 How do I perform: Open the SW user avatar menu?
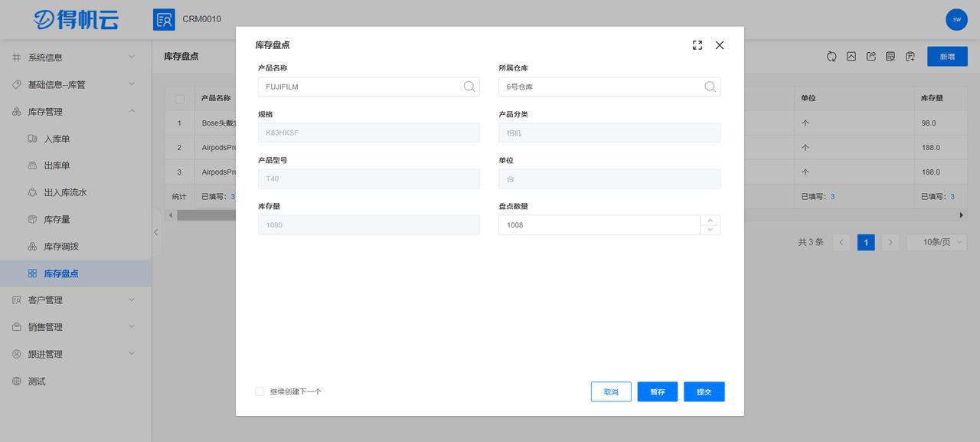(x=955, y=19)
